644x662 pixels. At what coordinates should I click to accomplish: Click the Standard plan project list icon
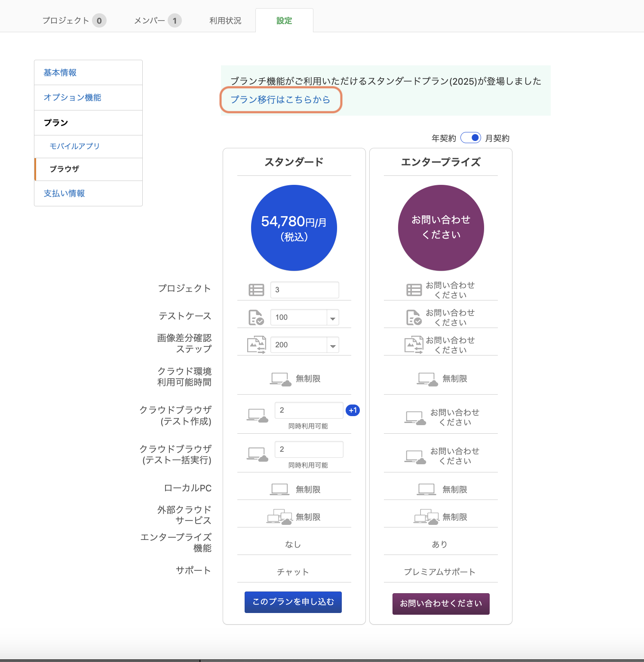click(x=257, y=290)
